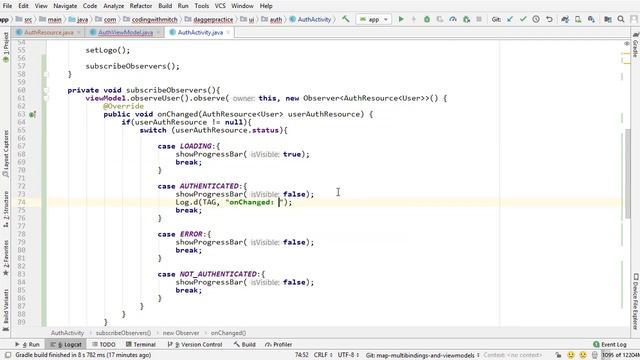Screen dimensions: 640x360
Task: Toggle the Device File Explorer panel
Action: coord(635,301)
